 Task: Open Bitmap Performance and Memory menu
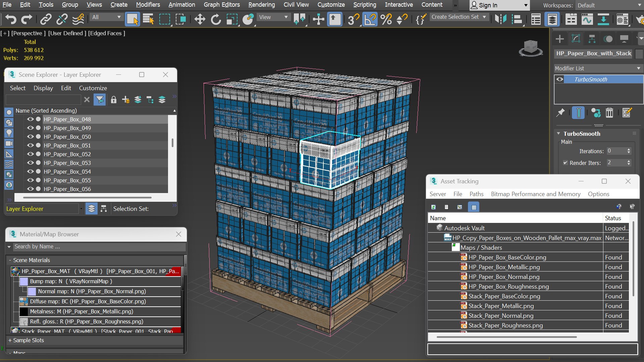[x=535, y=194]
